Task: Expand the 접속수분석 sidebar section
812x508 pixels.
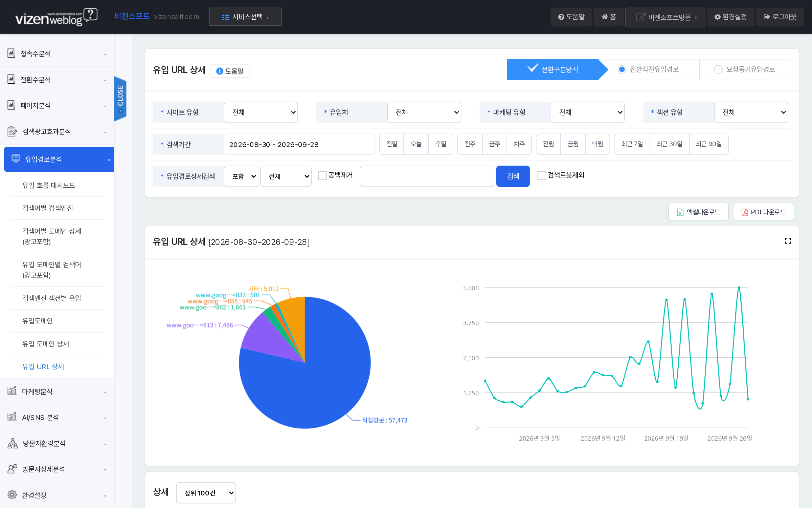Action: 57,54
